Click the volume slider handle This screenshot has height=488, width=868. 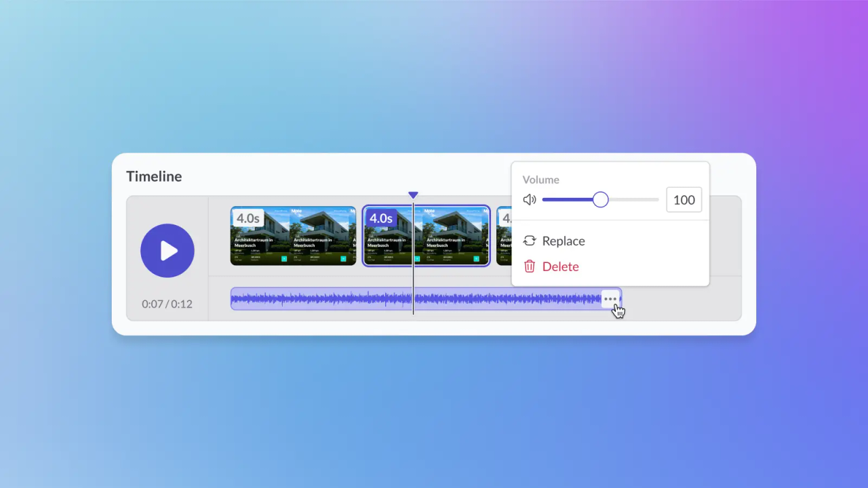[x=601, y=200]
